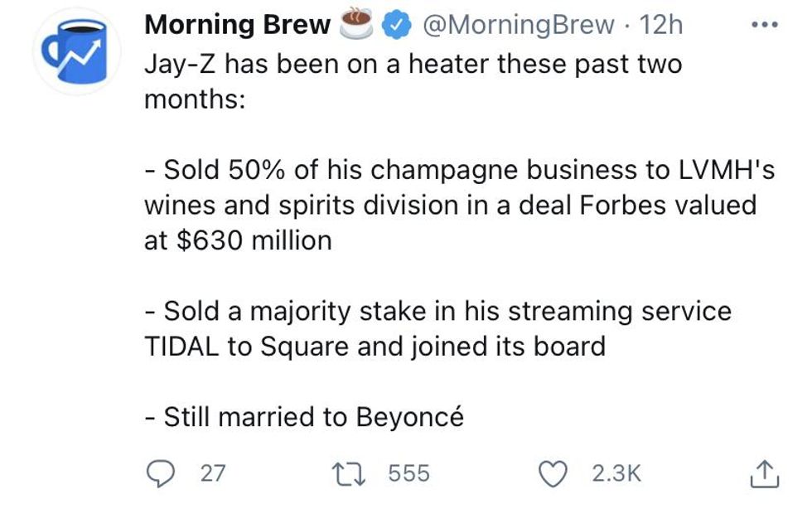Click the reply count 27
Viewport: 812px width, 509px height.
(x=213, y=473)
